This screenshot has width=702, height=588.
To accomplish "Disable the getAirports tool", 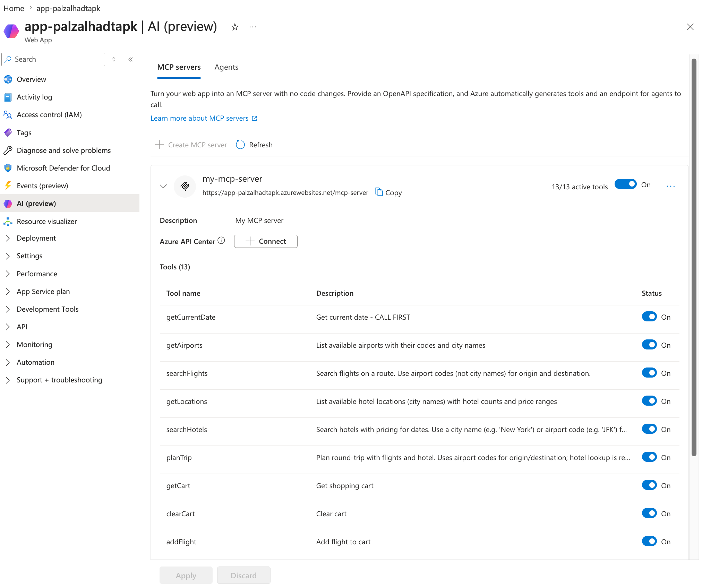I will (649, 345).
